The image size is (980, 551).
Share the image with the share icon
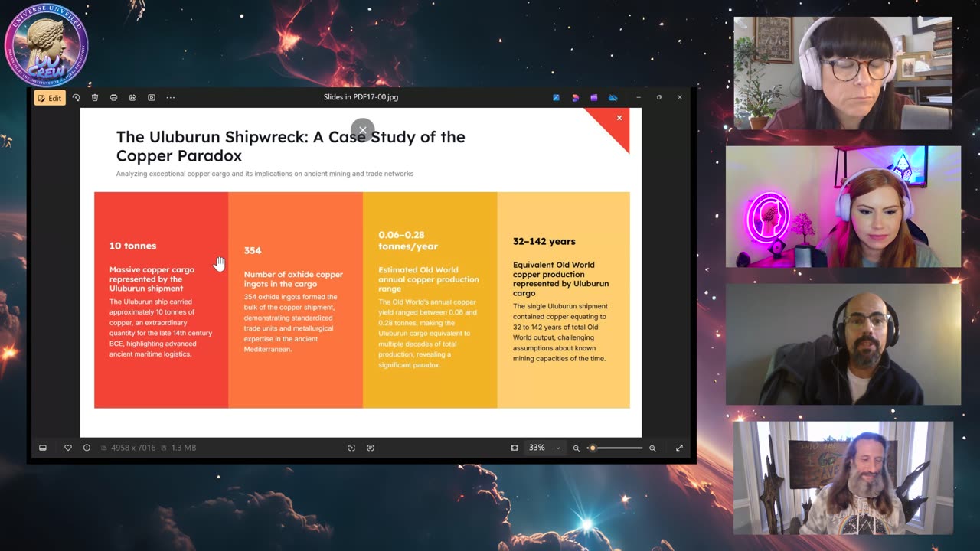(132, 98)
